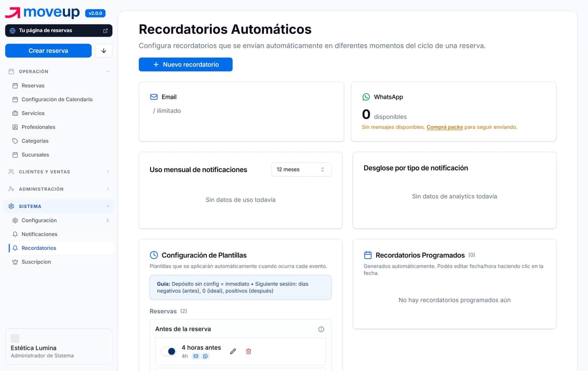Click the moveup logo
The height and width of the screenshot is (371, 588).
[42, 13]
